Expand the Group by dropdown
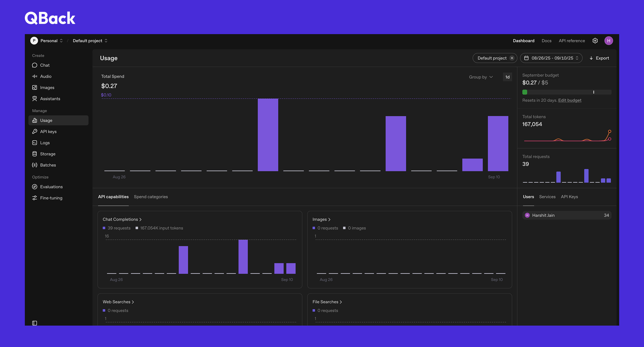 click(x=481, y=77)
